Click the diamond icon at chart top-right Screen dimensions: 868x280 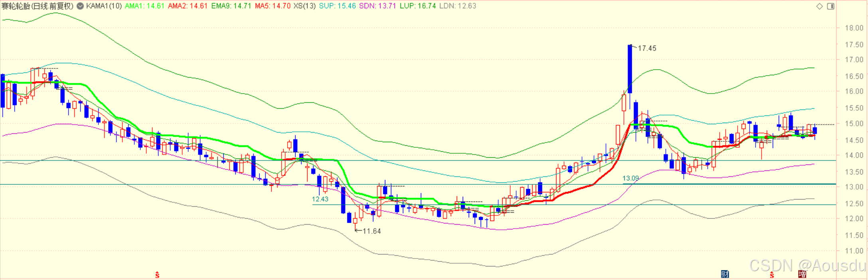coord(820,6)
